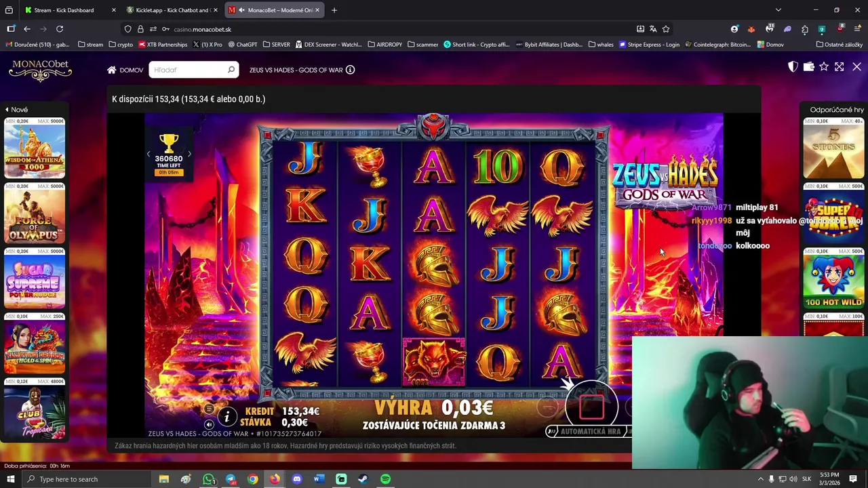Add game to favorites with star icon
The width and height of the screenshot is (868, 488).
click(824, 66)
